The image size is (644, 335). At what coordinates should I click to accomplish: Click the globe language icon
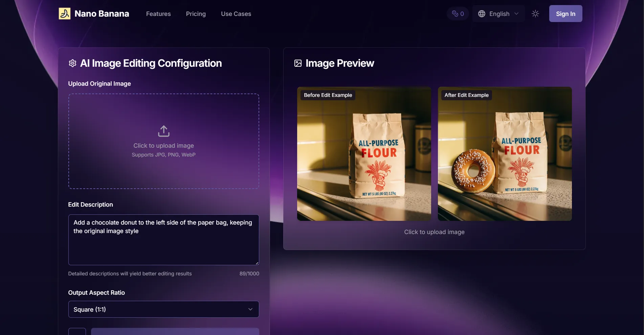(482, 14)
